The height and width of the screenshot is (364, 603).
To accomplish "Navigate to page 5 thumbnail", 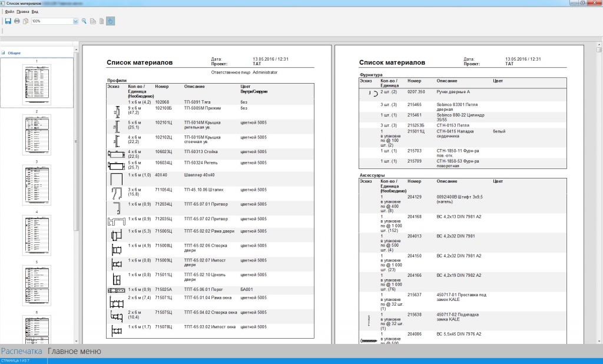I will pyautogui.click(x=37, y=286).
